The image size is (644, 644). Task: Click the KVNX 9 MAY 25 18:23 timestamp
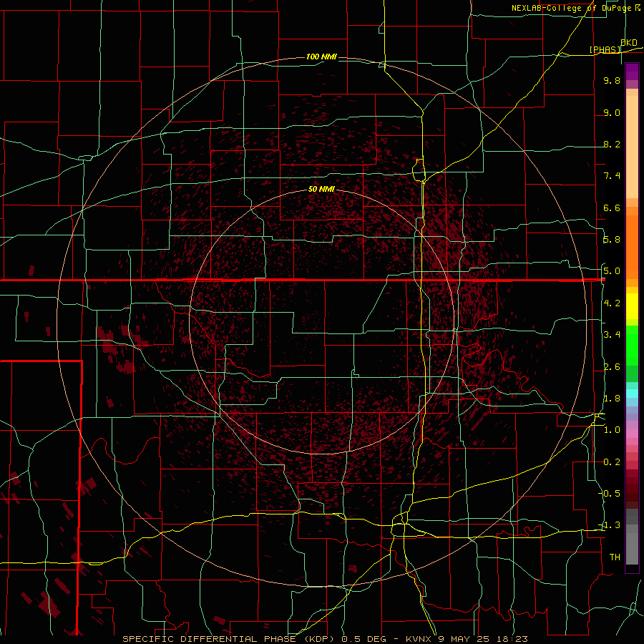tap(467, 639)
